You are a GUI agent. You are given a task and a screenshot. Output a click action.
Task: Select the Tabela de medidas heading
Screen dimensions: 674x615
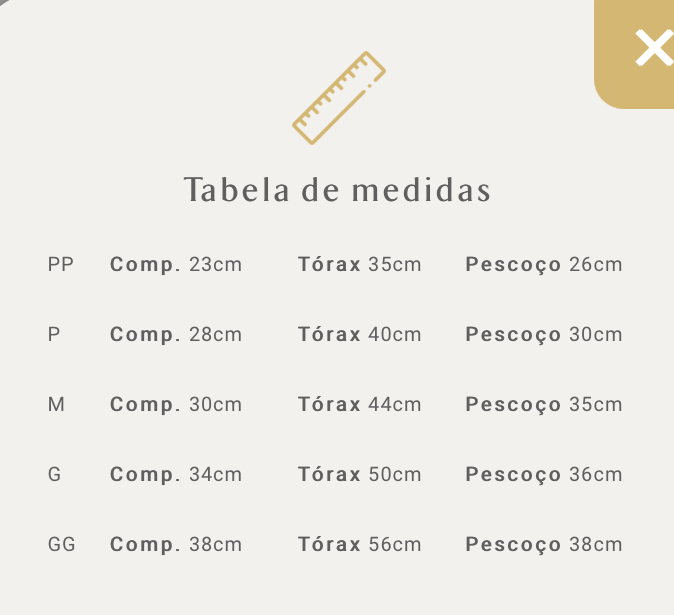coord(337,190)
